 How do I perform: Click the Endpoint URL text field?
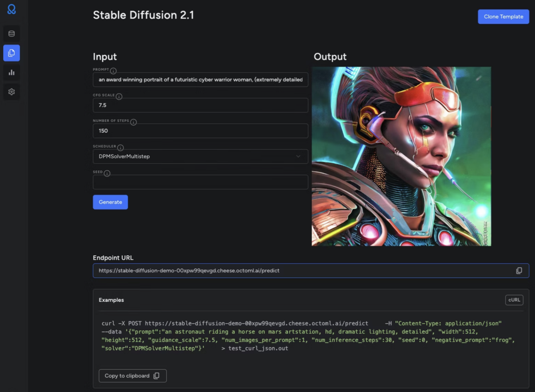click(311, 271)
